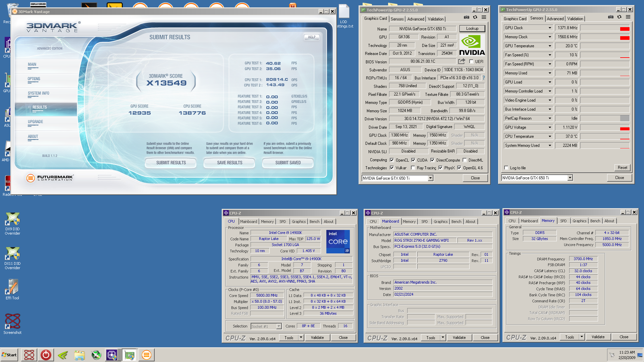This screenshot has height=362, width=644.
Task: Click the BIOS export share icon in GPU-Z
Action: (x=462, y=61)
